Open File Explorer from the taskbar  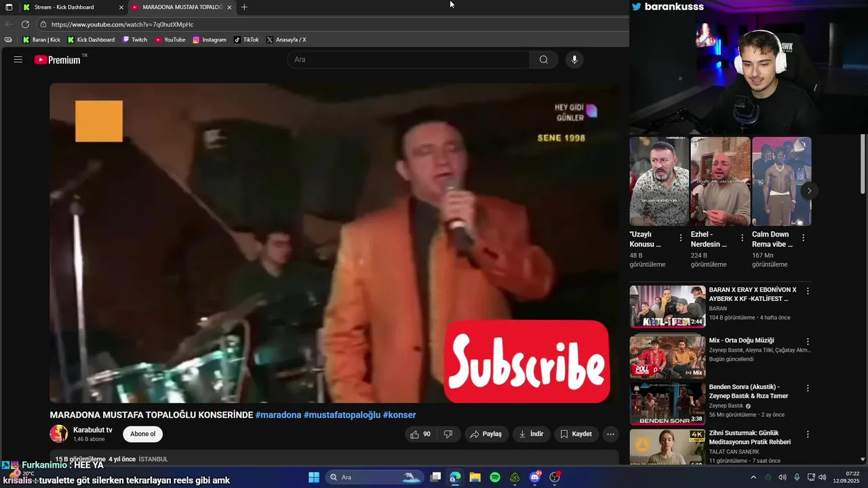[x=475, y=477]
